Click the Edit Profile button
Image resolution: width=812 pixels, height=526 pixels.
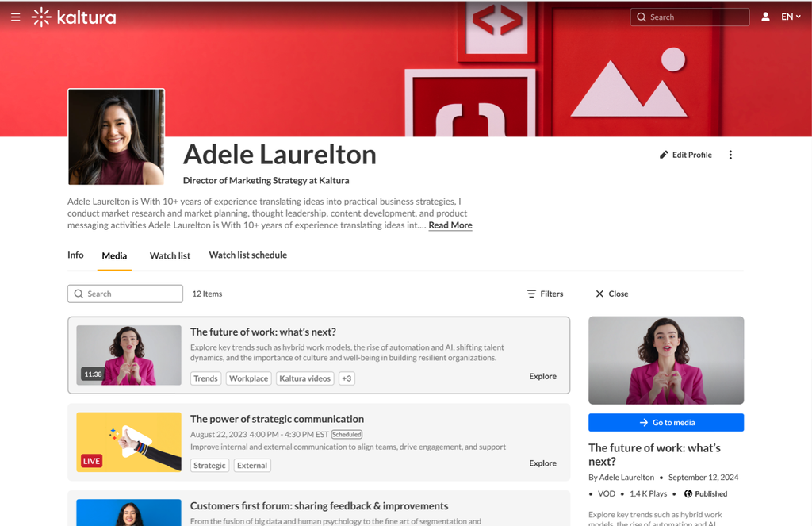pyautogui.click(x=686, y=155)
